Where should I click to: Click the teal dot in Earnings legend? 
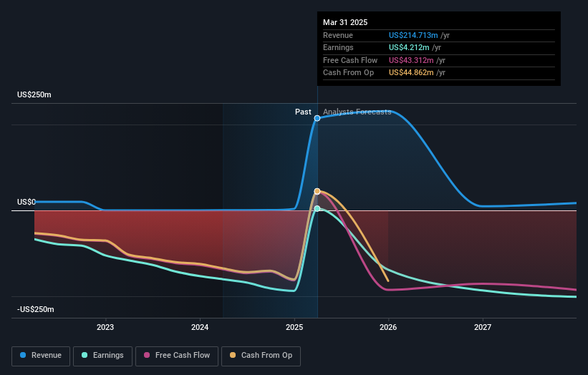[x=85, y=355]
